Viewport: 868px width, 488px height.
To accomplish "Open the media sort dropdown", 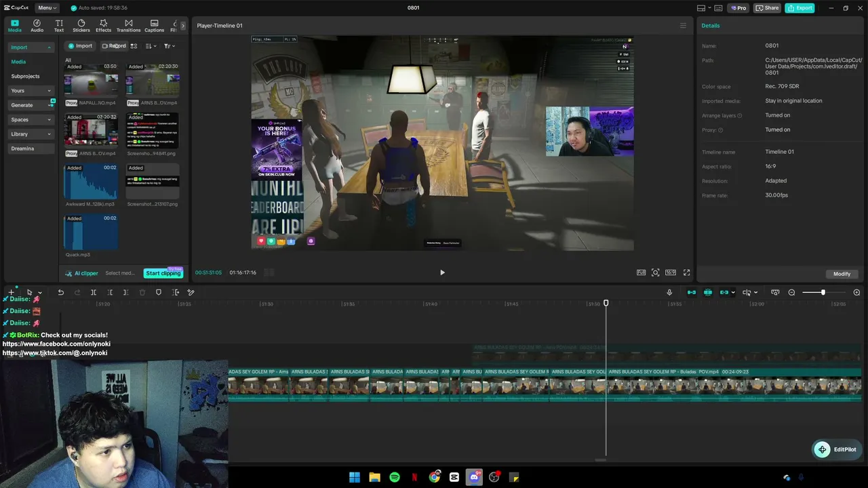I will pos(151,46).
